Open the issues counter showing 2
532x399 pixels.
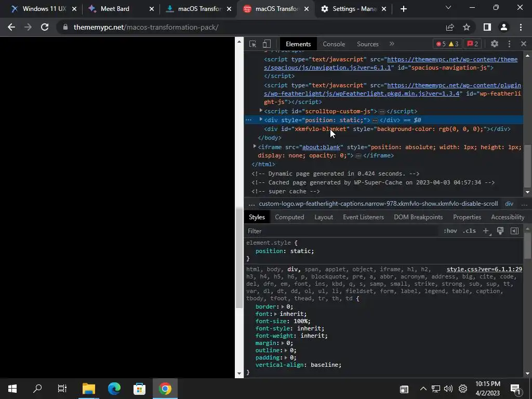tap(473, 44)
